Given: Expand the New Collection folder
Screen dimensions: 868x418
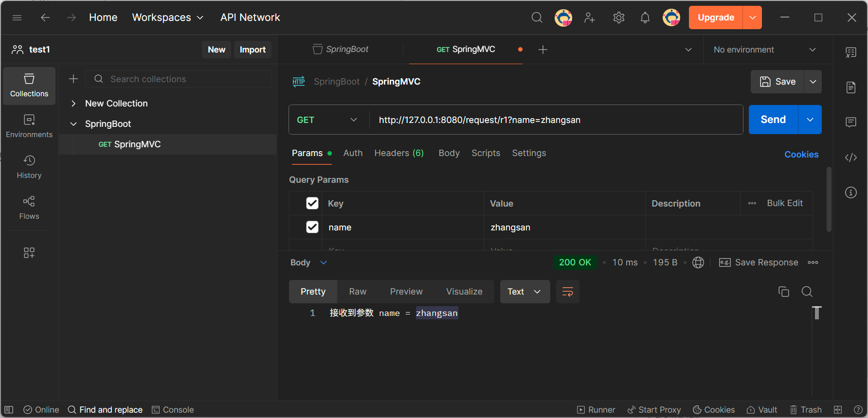Looking at the screenshot, I should pyautogui.click(x=73, y=104).
